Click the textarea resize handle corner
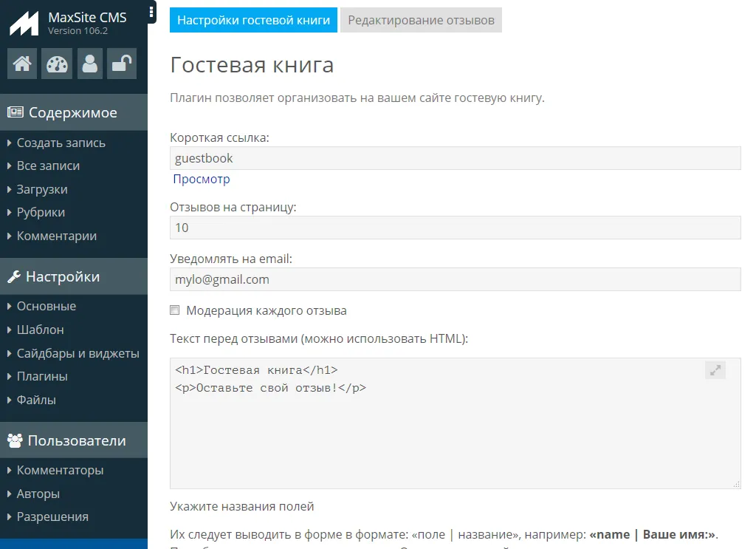Image resolution: width=756 pixels, height=549 pixels. tap(736, 484)
